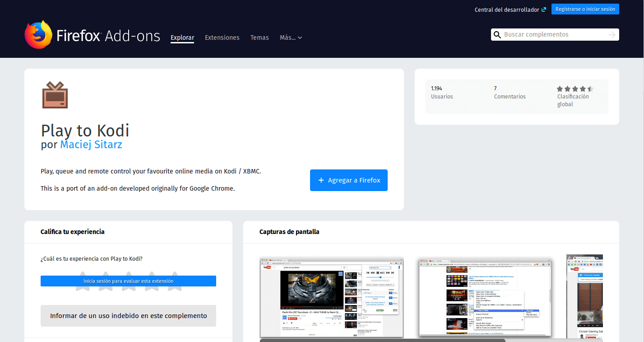Open the Extensiones tab
Screen dimensions: 644x342
222,37
